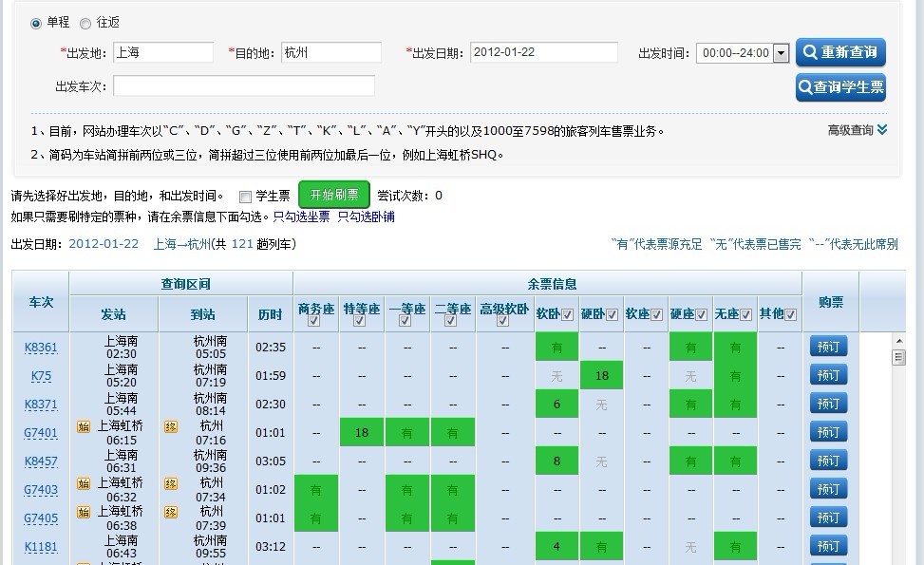Click the 上海→杭州 route summary text

(181, 244)
